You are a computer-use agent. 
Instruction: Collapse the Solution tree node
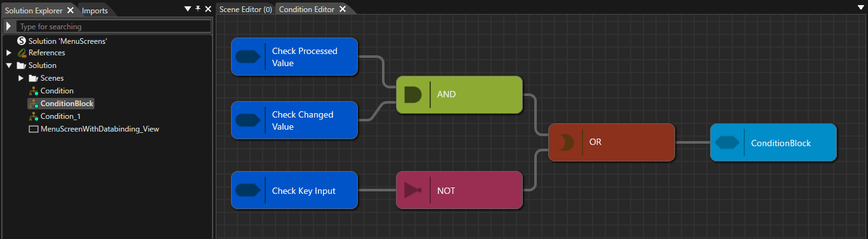(9, 65)
